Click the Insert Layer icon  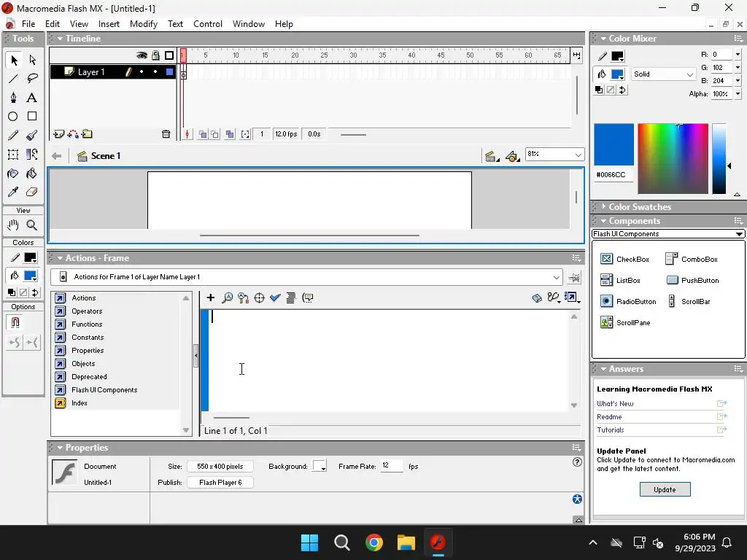pos(58,134)
